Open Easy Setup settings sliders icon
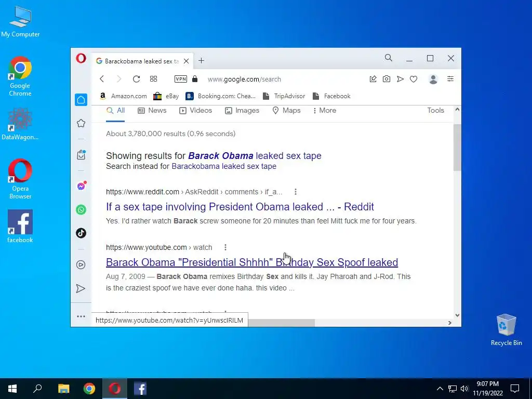This screenshot has width=532, height=399. 450,79
